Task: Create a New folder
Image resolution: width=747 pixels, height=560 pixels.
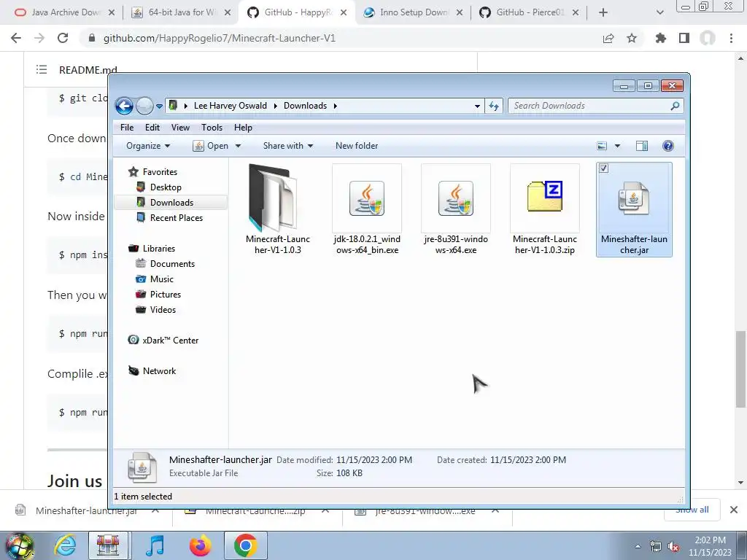Action: [x=356, y=146]
